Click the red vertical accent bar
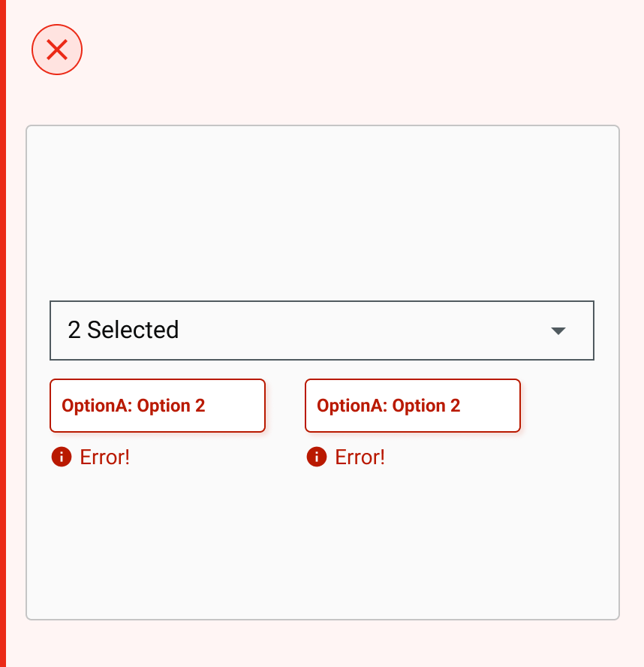644x667 pixels. tap(3, 333)
